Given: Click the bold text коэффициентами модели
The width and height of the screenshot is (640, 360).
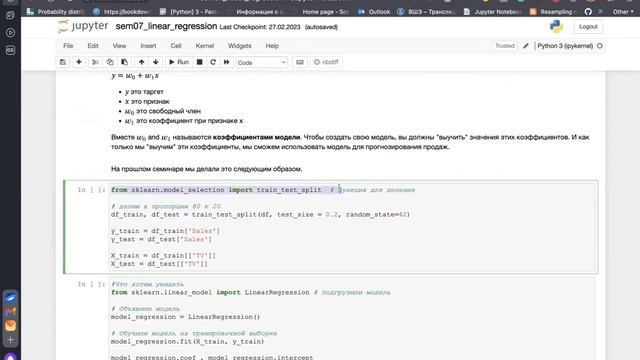Looking at the screenshot, I should coord(256,137).
